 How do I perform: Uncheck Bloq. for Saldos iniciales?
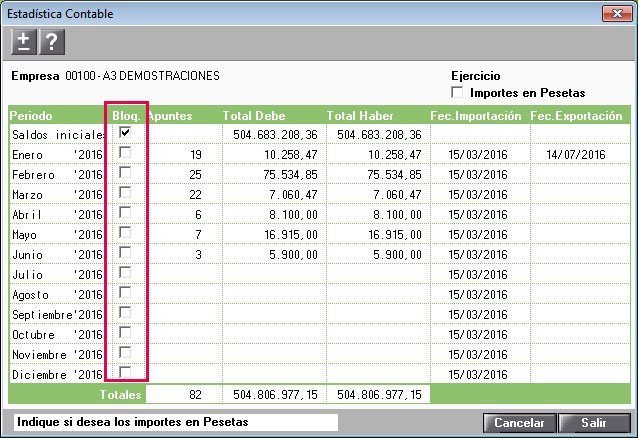coord(125,132)
